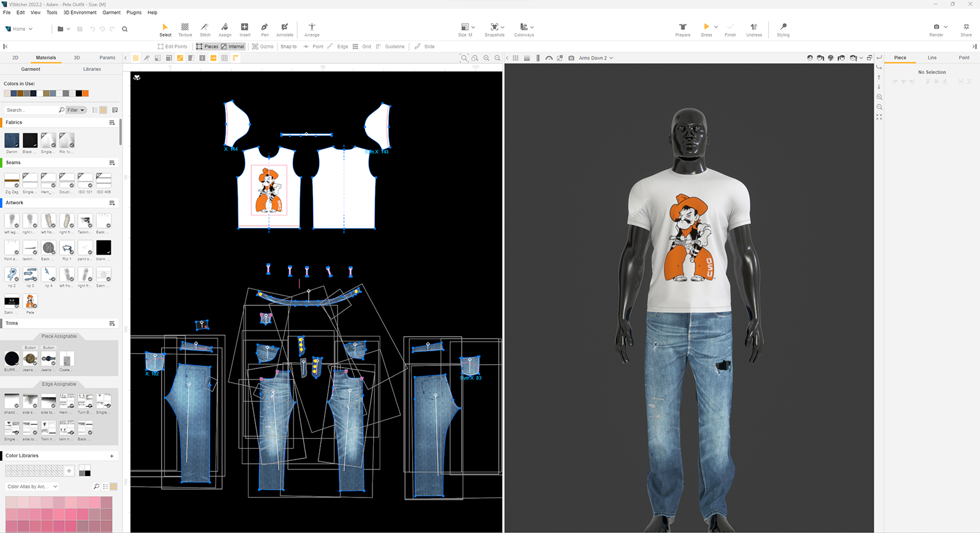
Task: Enable snap to Grid
Action: pos(362,47)
